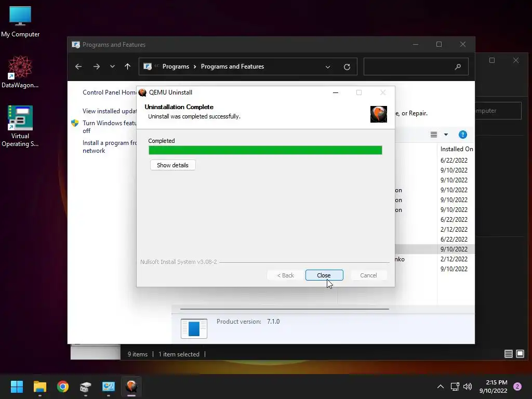532x399 pixels.
Task: Open the blue Help button
Action: (462, 135)
